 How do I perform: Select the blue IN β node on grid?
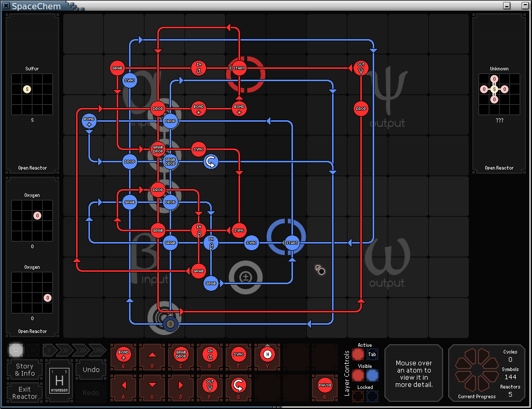coord(211,243)
